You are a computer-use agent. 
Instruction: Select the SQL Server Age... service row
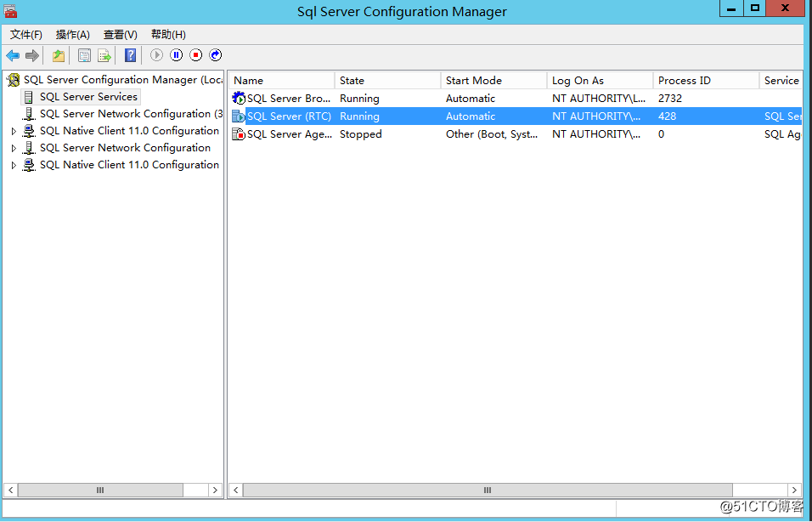pos(516,134)
